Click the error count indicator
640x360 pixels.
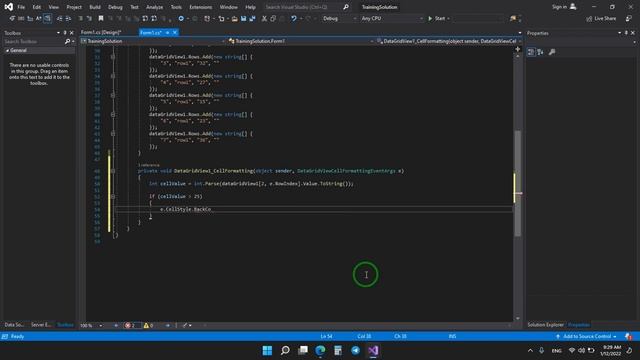pos(130,325)
